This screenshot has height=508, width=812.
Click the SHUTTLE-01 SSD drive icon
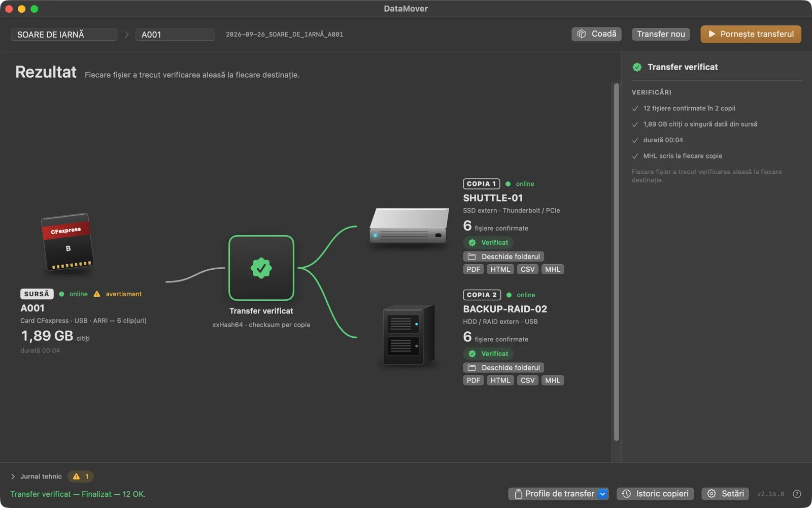click(409, 225)
